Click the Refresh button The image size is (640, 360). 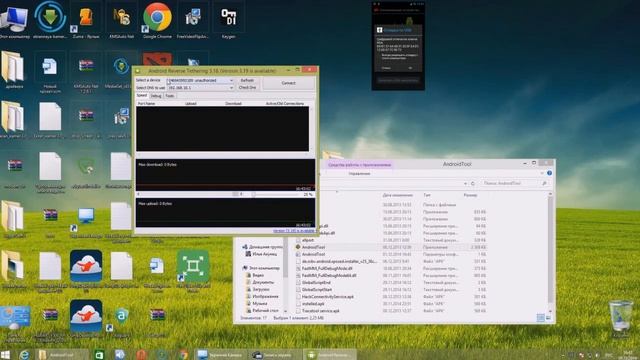click(x=247, y=80)
